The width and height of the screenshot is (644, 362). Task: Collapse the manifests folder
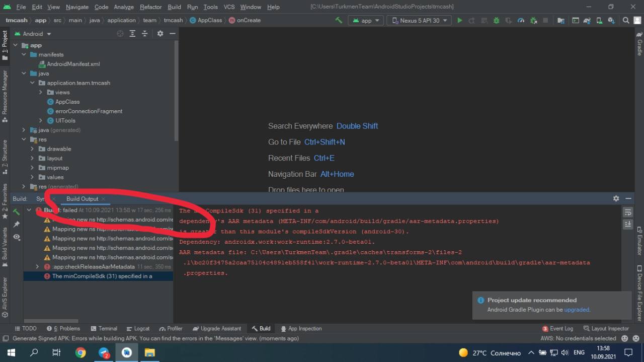(x=24, y=54)
